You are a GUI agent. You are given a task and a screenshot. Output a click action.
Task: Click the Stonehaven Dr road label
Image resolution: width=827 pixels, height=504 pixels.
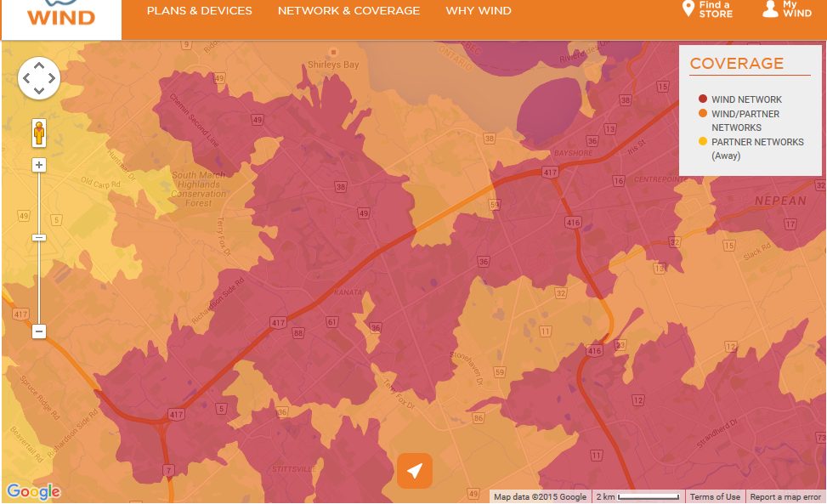(467, 368)
